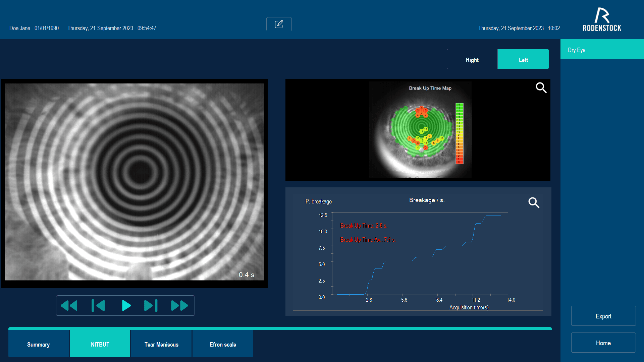
Task: Click the Export button
Action: point(603,316)
